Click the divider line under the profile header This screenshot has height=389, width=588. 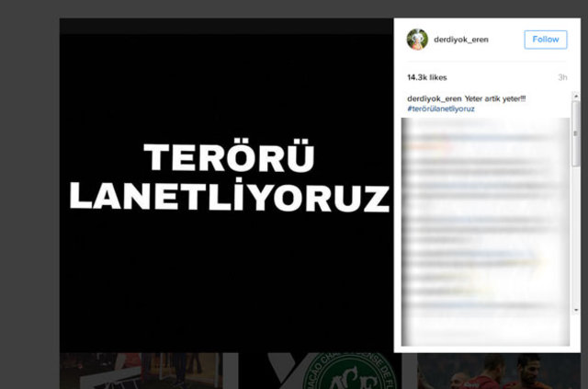[x=485, y=63]
